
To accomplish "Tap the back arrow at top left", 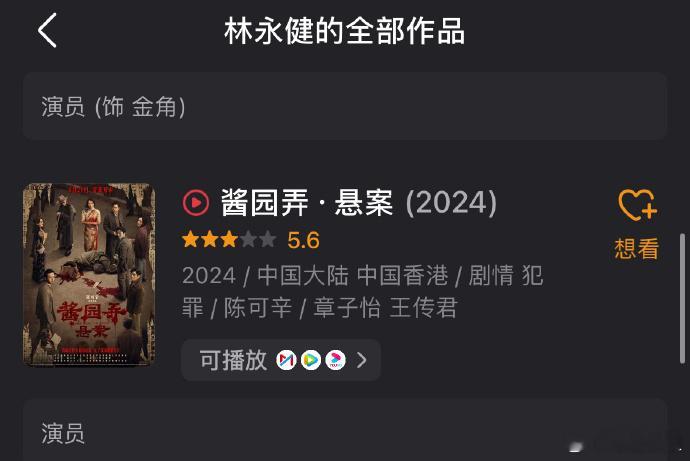I will point(47,30).
